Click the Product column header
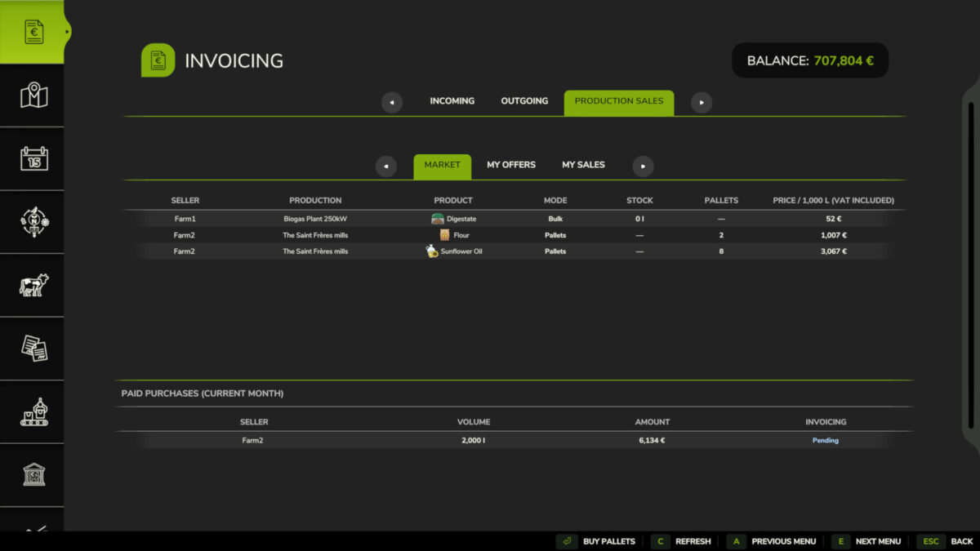This screenshot has width=980, height=551. [453, 201]
